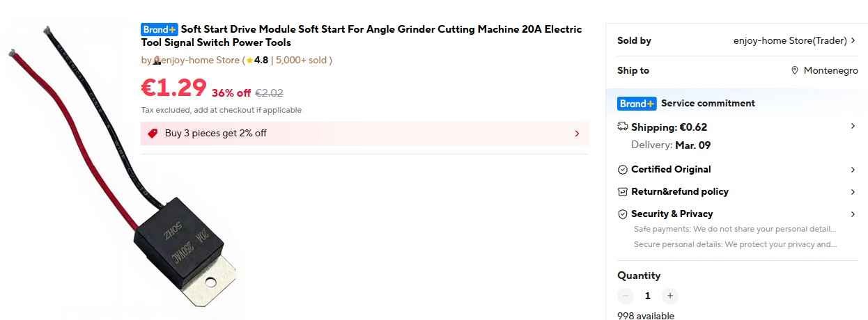Click the Certified Original checkmark icon

[623, 170]
